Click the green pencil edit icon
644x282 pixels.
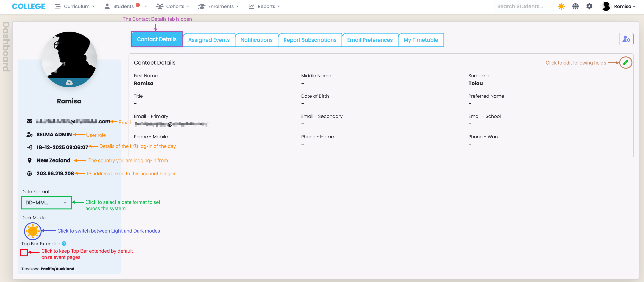[x=626, y=63]
